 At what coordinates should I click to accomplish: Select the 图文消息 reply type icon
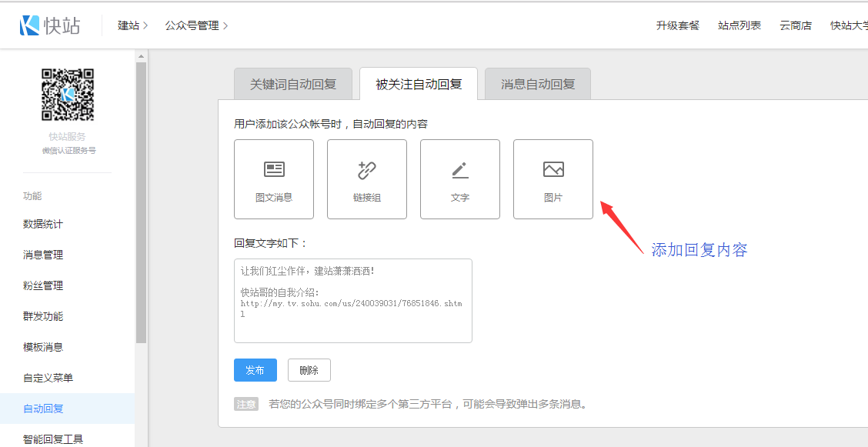click(x=274, y=169)
